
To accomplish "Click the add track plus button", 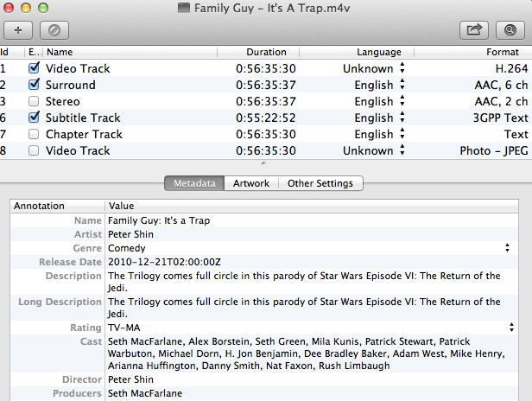I will pos(18,30).
